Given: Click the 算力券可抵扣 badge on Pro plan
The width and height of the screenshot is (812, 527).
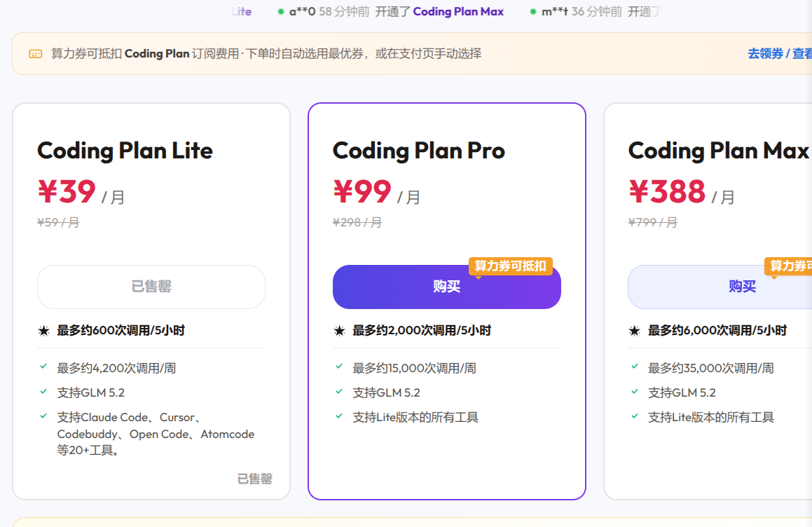Looking at the screenshot, I should click(x=511, y=266).
